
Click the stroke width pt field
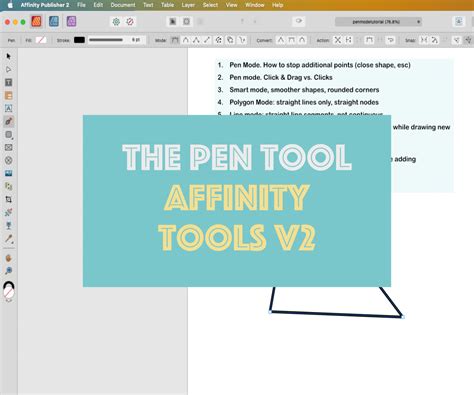[136, 40]
